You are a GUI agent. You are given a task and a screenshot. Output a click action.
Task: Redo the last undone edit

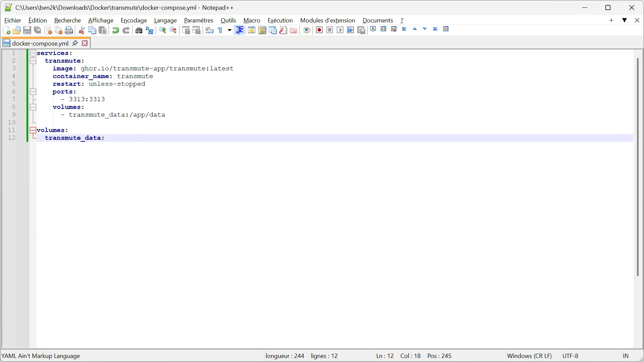click(126, 31)
